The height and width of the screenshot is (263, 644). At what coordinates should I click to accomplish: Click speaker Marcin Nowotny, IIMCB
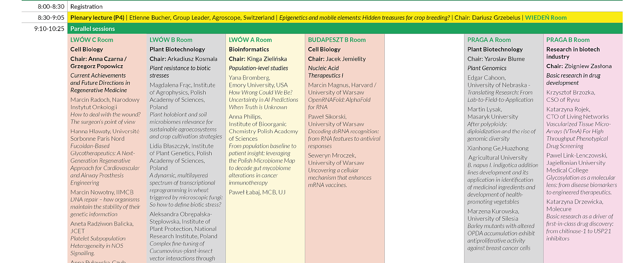click(x=102, y=192)
